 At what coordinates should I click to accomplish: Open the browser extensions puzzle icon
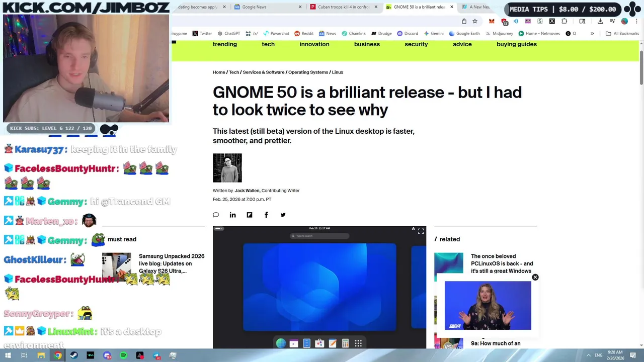[564, 21]
